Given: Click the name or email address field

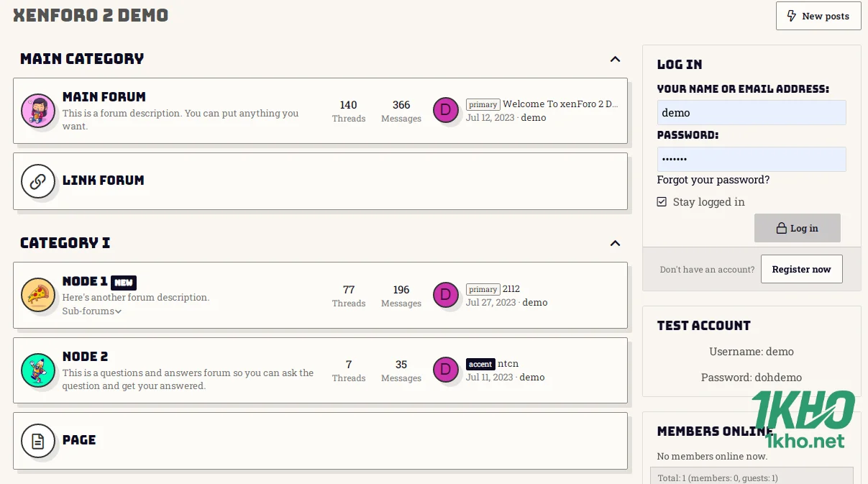Looking at the screenshot, I should coord(751,112).
